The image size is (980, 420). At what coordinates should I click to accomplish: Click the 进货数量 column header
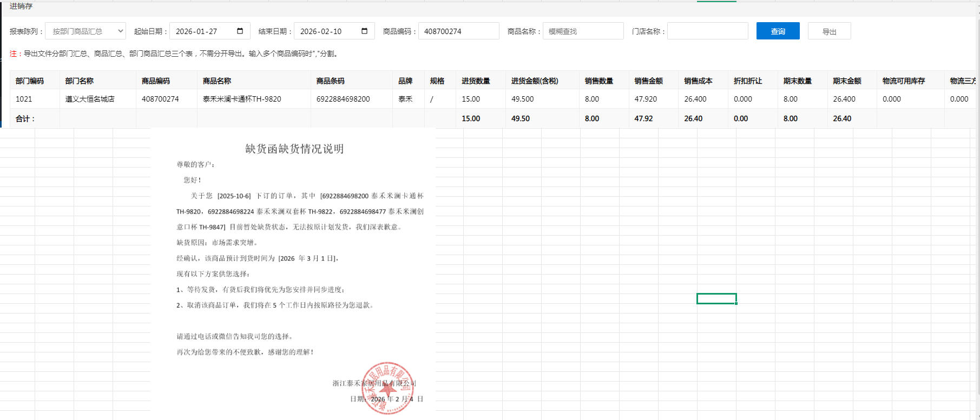476,81
